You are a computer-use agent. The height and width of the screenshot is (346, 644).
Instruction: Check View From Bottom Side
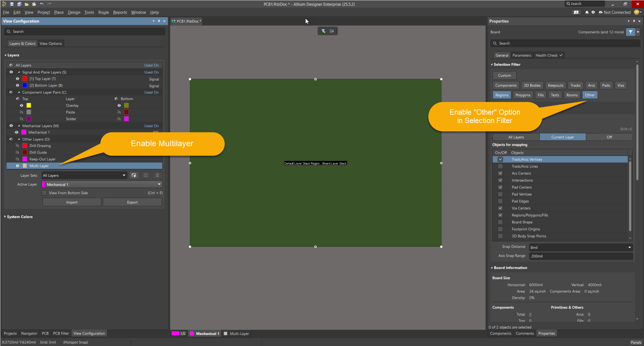pos(44,193)
